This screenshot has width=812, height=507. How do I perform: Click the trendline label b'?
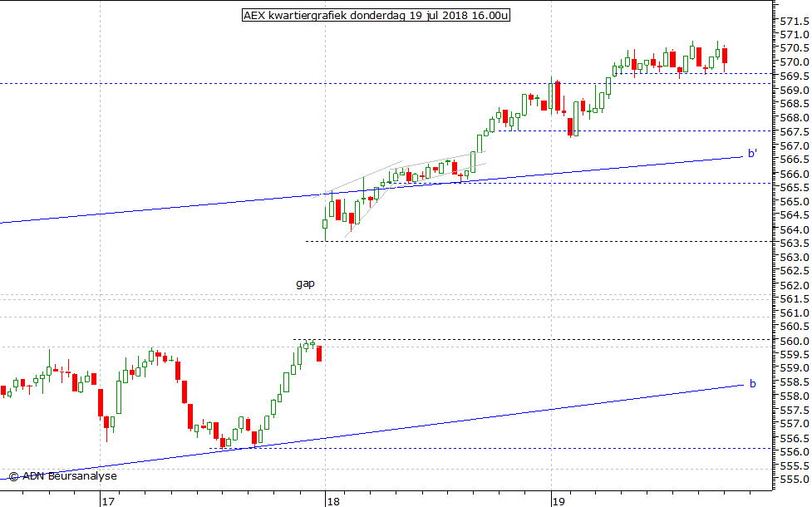click(x=752, y=153)
